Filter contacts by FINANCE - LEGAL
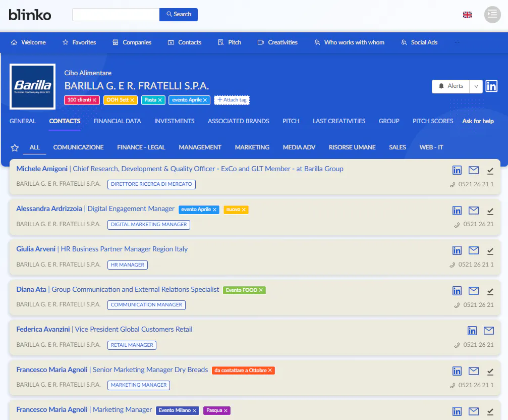Screen dimensions: 508x420 click(x=141, y=147)
